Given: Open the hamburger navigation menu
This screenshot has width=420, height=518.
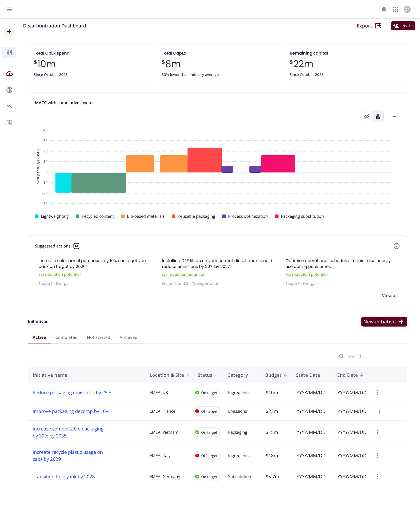Looking at the screenshot, I should [9, 9].
